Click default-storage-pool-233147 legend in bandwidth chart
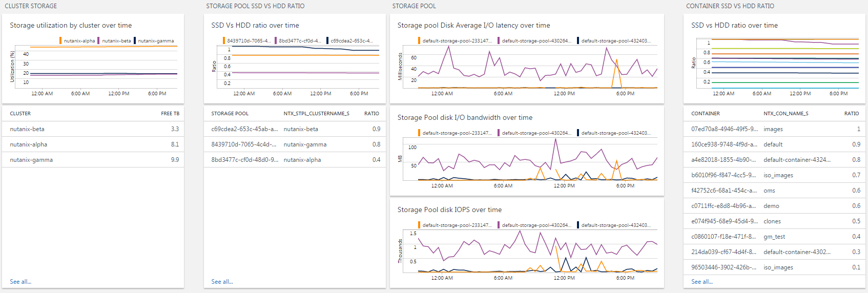Image resolution: width=868 pixels, height=293 pixels. click(x=455, y=133)
